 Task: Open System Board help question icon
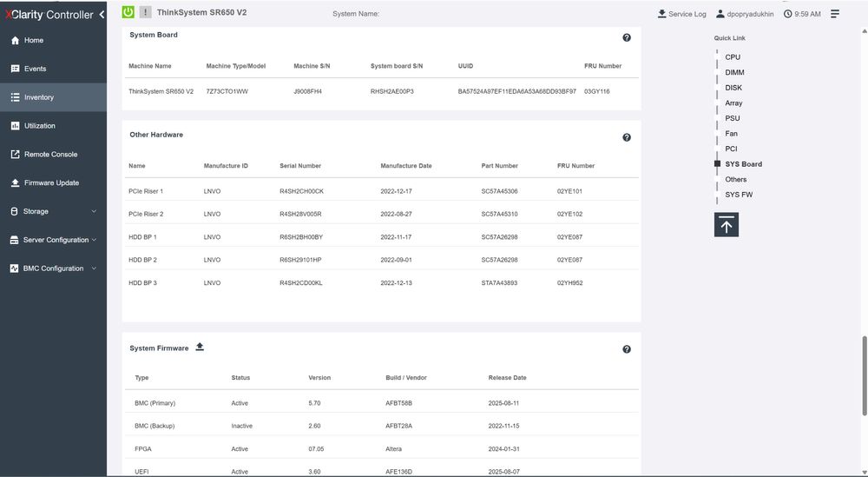pyautogui.click(x=626, y=37)
